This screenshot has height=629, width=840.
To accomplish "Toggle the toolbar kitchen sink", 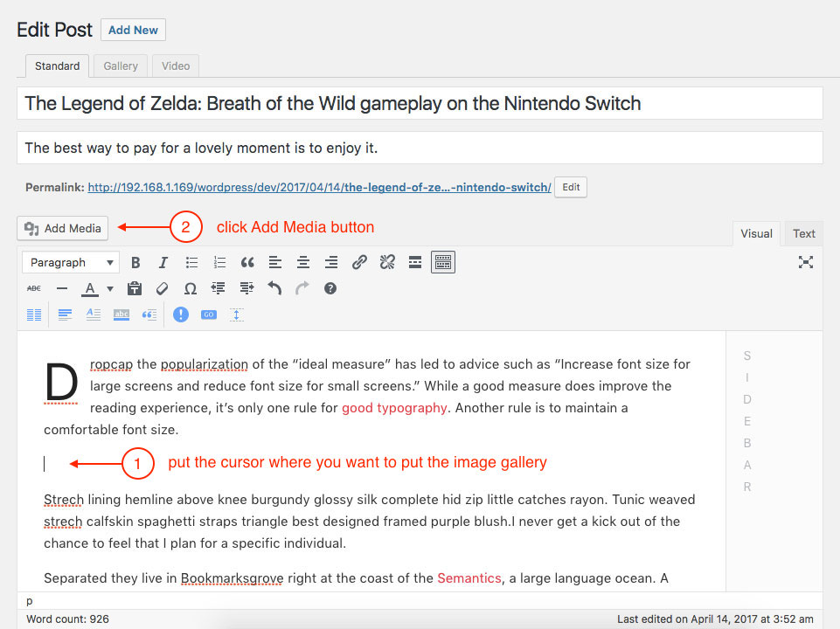I will 443,262.
